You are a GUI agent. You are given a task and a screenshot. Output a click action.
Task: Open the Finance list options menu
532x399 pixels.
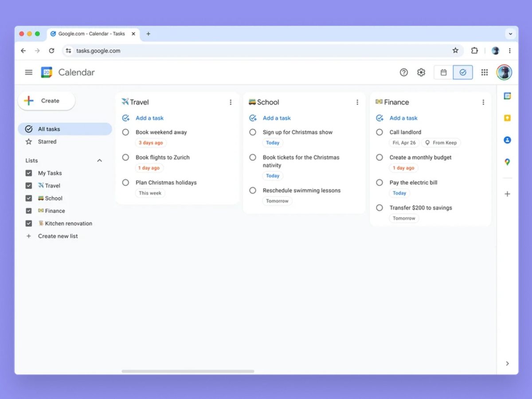483,102
